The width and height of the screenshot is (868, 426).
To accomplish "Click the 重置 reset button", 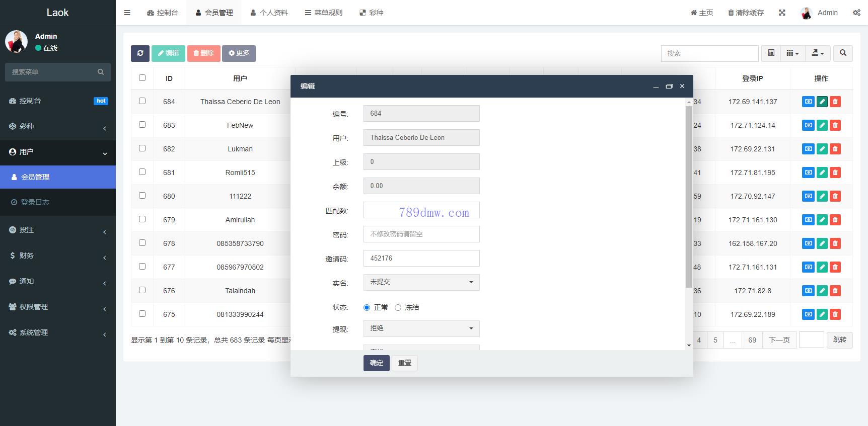I will 404,363.
